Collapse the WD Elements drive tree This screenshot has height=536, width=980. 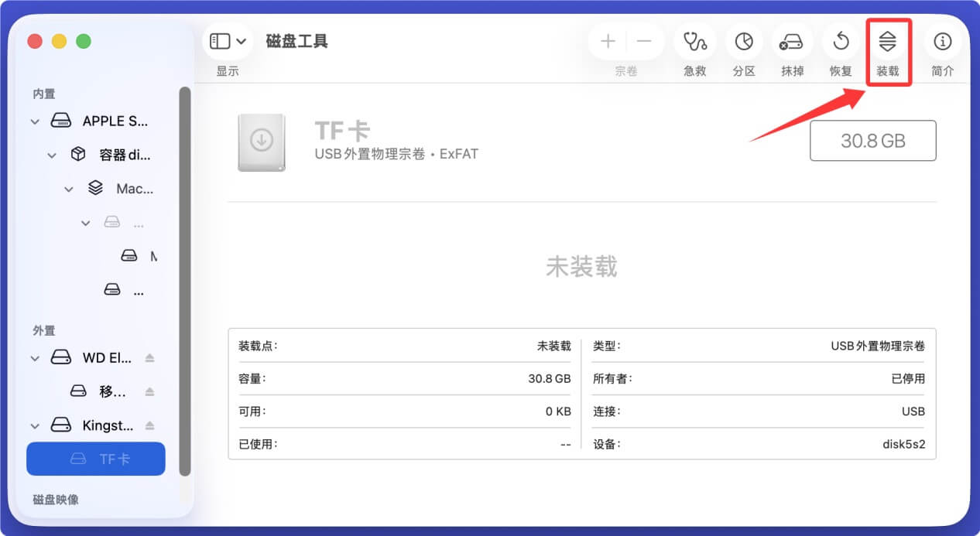coord(35,357)
